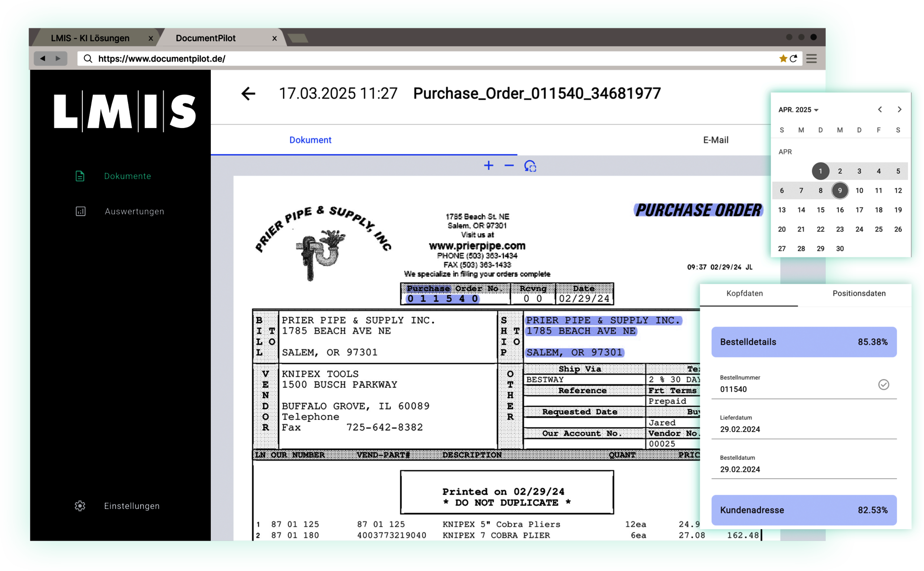Image resolution: width=924 pixels, height=571 pixels.
Task: Select April 27 in the calendar
Action: (x=782, y=249)
